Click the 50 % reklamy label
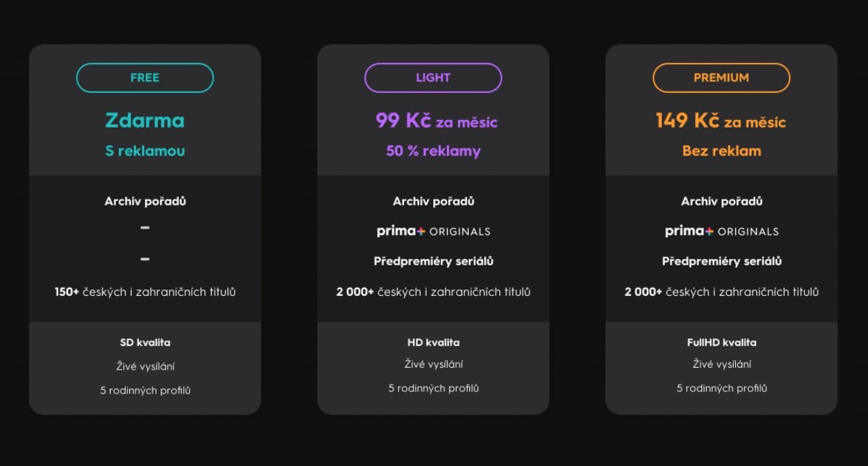 [x=433, y=151]
